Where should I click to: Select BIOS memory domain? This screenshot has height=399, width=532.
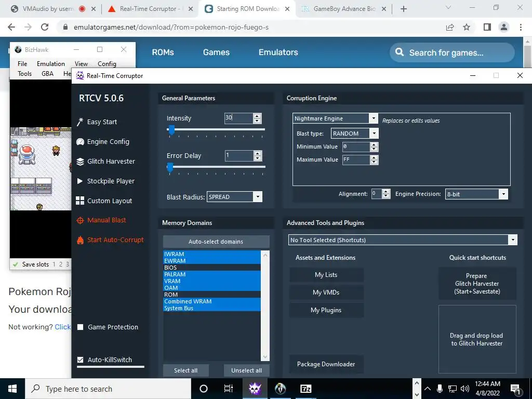[x=212, y=268]
